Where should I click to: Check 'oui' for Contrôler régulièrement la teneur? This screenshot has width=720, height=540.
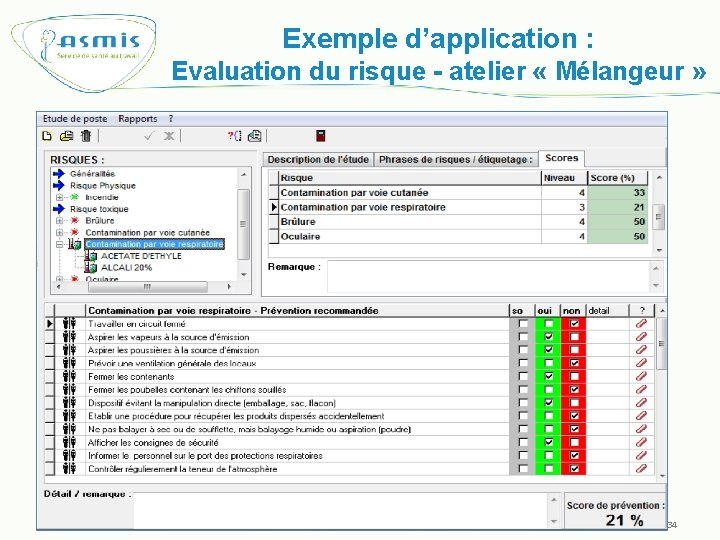[548, 469]
